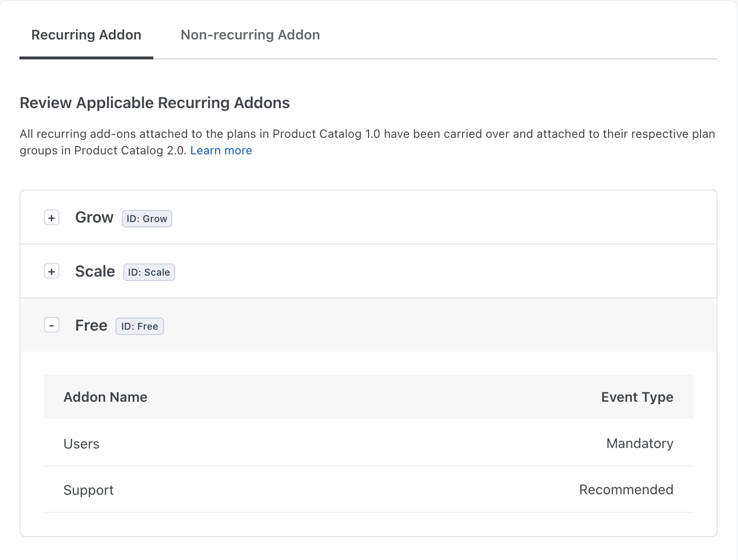Collapse the Free plan minus icon

52,325
